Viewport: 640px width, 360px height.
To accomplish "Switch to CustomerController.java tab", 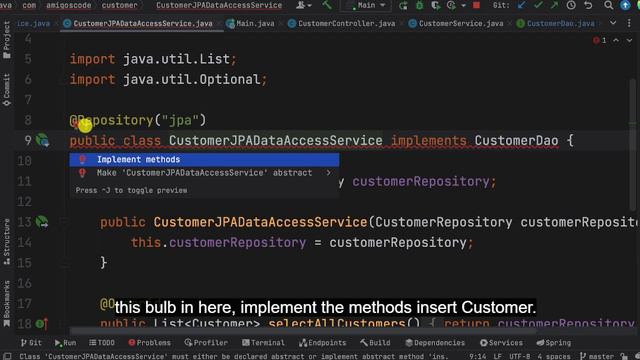I will [x=341, y=24].
